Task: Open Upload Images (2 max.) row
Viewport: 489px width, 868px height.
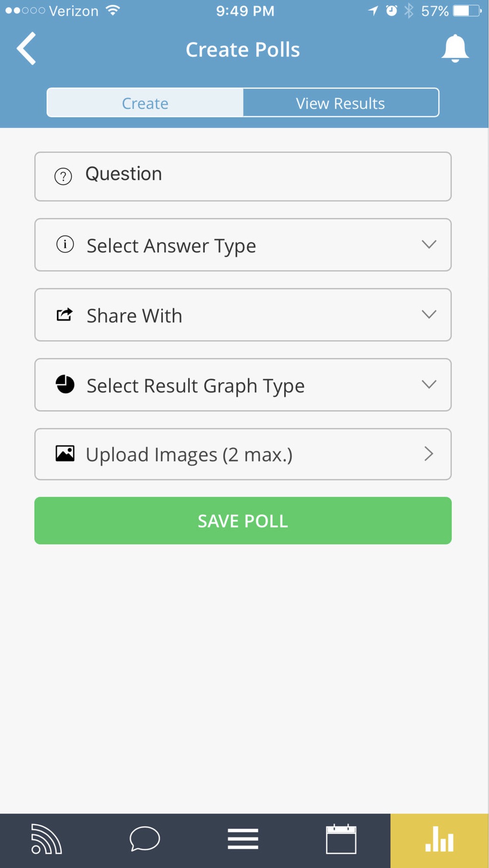Action: pyautogui.click(x=243, y=454)
